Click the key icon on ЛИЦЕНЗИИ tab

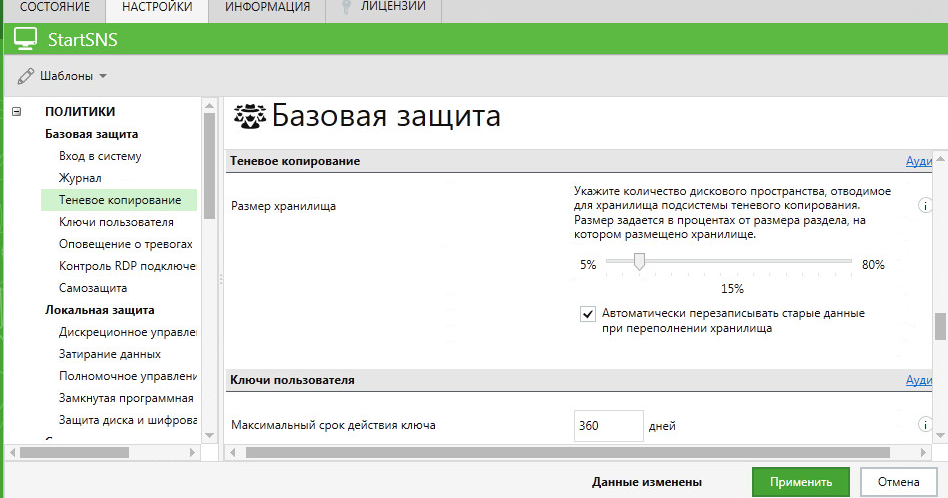click(346, 7)
